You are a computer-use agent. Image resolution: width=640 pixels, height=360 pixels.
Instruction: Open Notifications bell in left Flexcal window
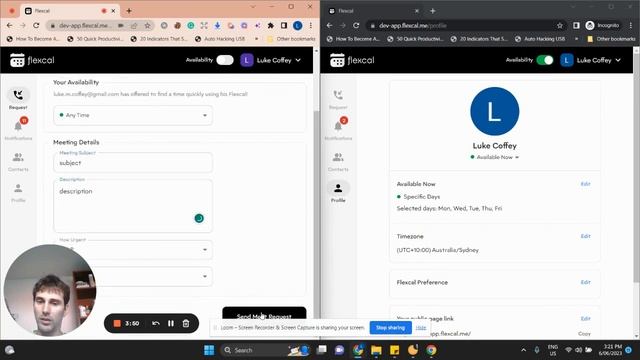(x=18, y=129)
